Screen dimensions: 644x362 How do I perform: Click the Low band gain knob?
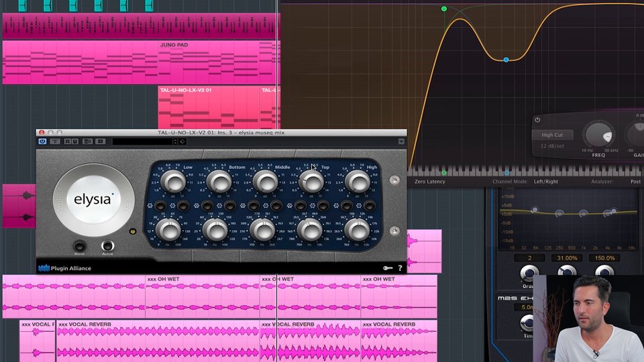tap(173, 182)
